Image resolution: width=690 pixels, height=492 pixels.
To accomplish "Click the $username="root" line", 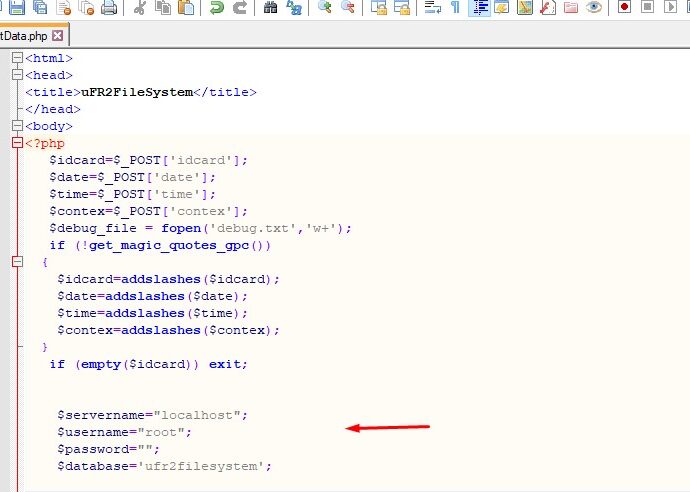I will pyautogui.click(x=125, y=432).
